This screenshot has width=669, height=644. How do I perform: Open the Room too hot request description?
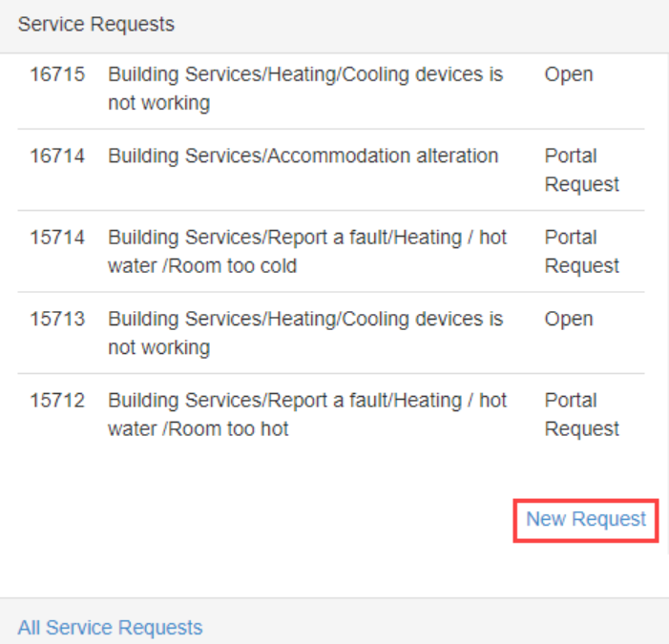[x=307, y=414]
